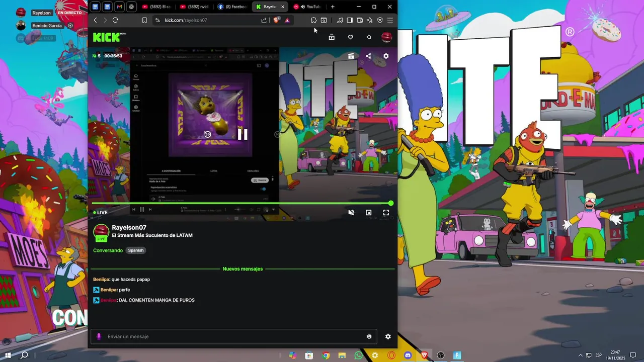Open Rayelson07 channel name link
Viewport: 644px width, 362px height.
[x=129, y=228]
